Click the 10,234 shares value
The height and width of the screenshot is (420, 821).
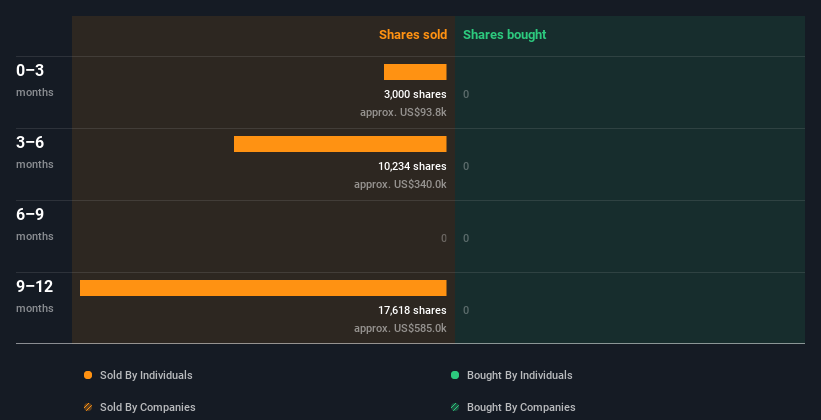pos(413,166)
